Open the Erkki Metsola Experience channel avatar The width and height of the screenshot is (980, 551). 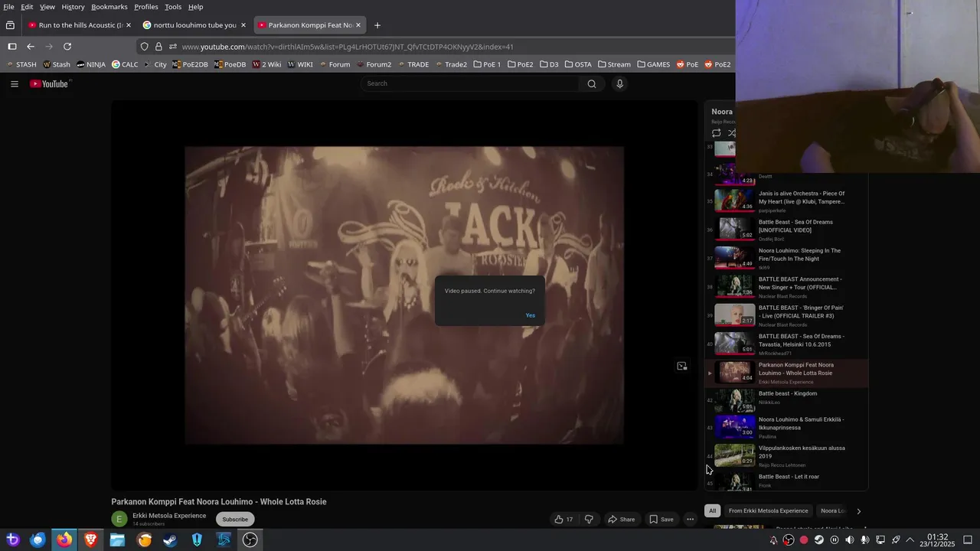pos(119,519)
